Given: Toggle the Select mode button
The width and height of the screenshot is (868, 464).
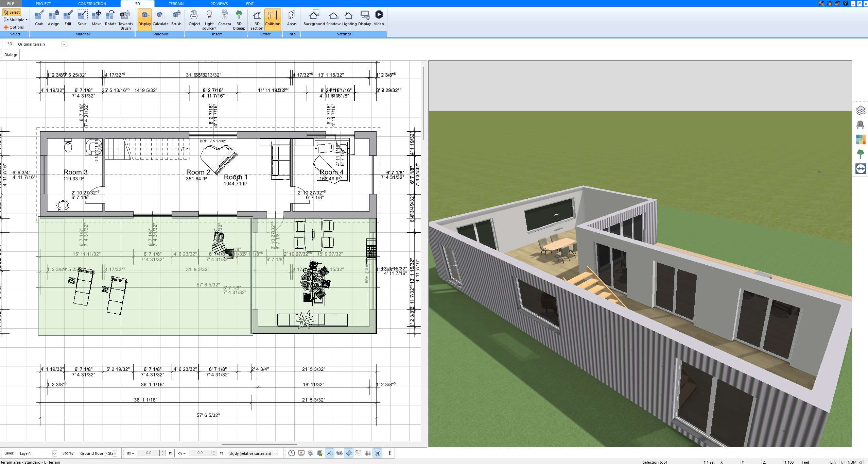Looking at the screenshot, I should click(12, 12).
